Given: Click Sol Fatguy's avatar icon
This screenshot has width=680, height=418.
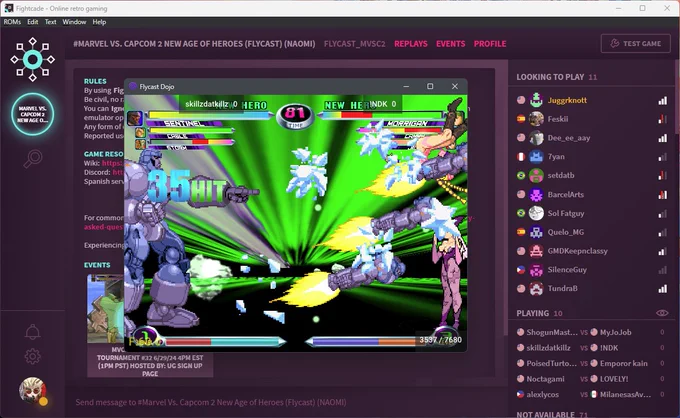Looking at the screenshot, I should point(536,213).
